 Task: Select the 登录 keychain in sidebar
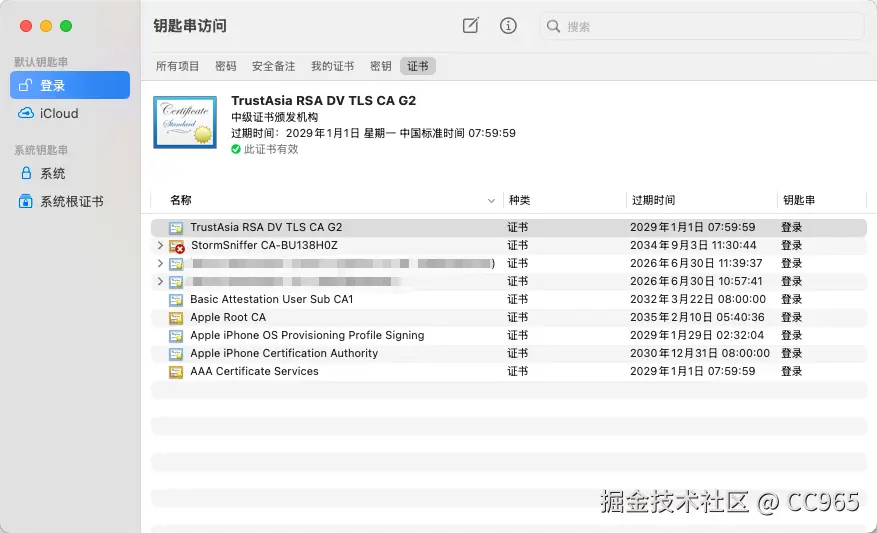click(x=70, y=85)
